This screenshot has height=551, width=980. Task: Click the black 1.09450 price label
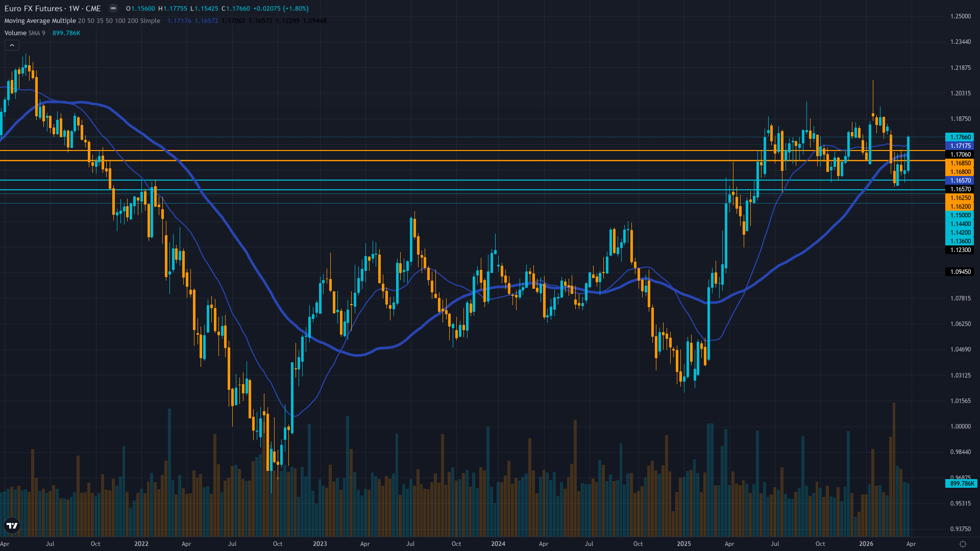pos(960,272)
